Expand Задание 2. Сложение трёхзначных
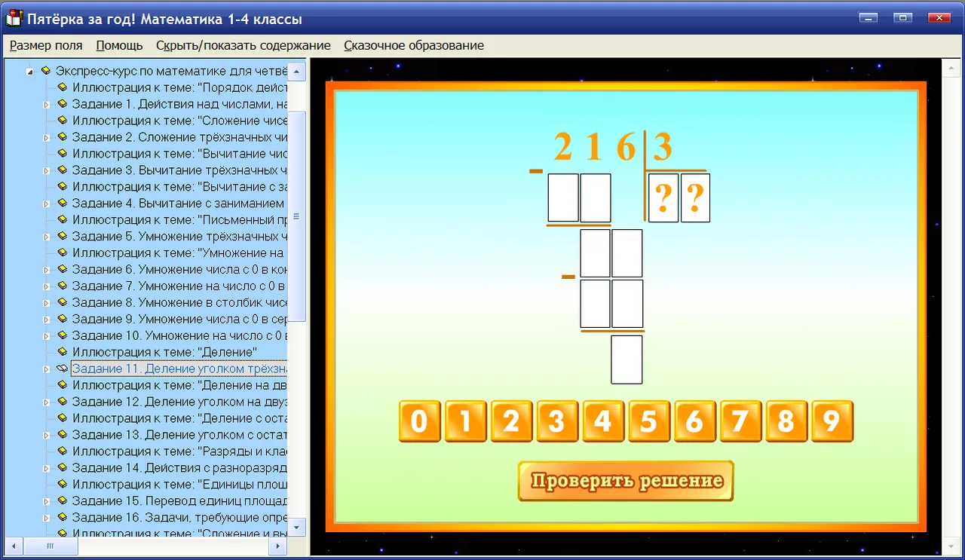 click(x=47, y=138)
